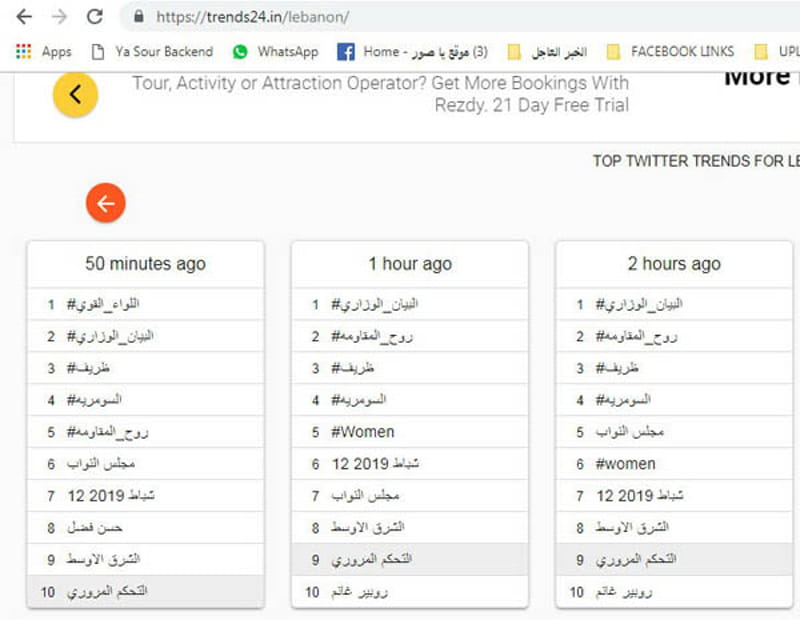This screenshot has height=620, width=800.
Task: Open #women trend in 2 hours ago list
Action: click(674, 464)
